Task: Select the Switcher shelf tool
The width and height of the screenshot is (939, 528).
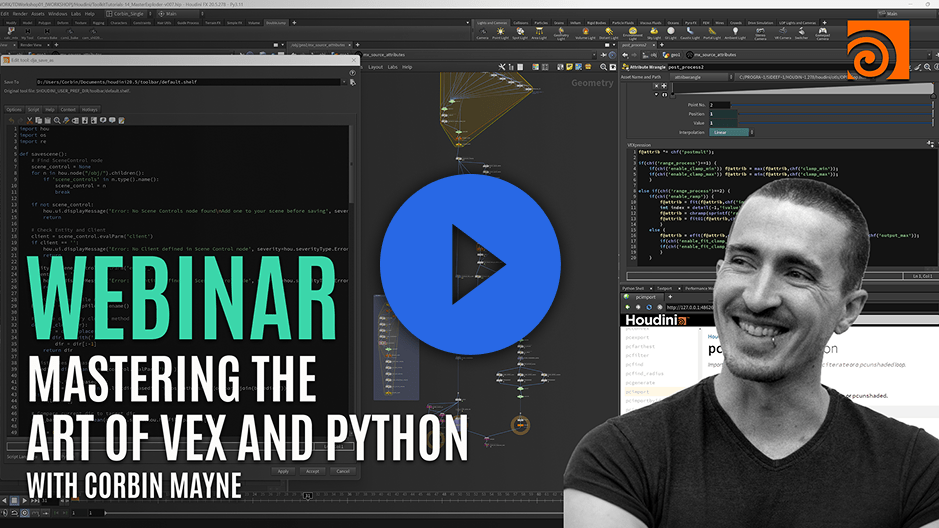Action: (x=801, y=34)
